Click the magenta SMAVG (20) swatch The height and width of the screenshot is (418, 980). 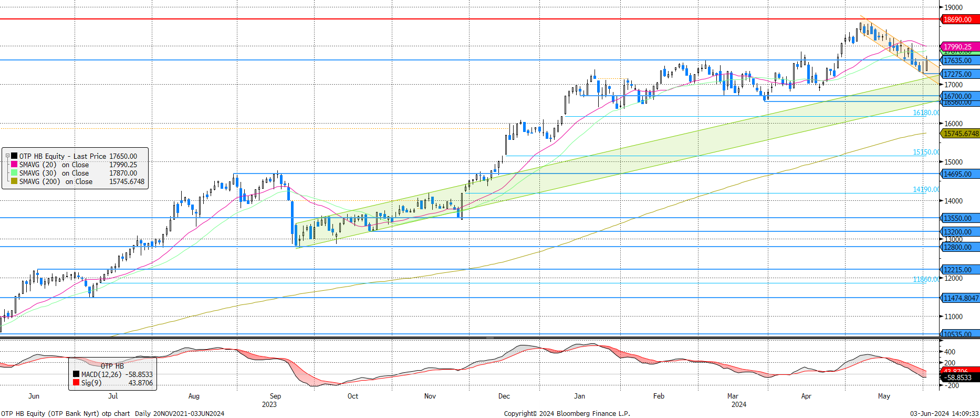(x=14, y=165)
